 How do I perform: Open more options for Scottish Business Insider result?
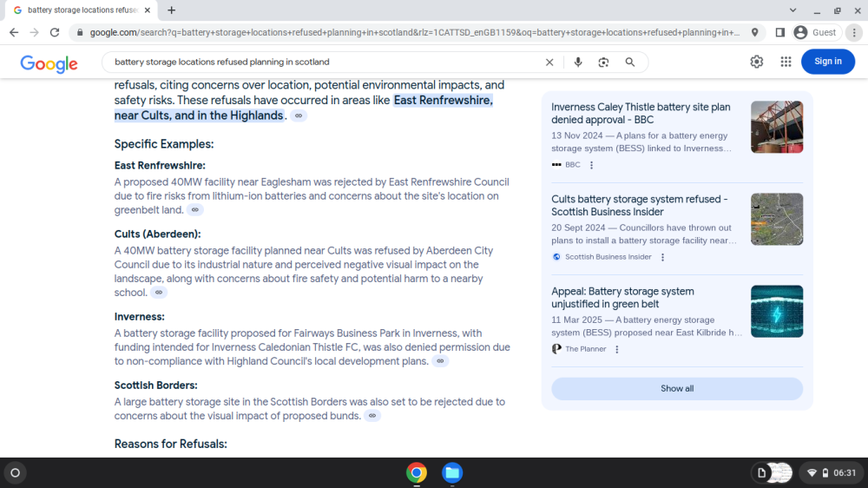[x=662, y=257]
